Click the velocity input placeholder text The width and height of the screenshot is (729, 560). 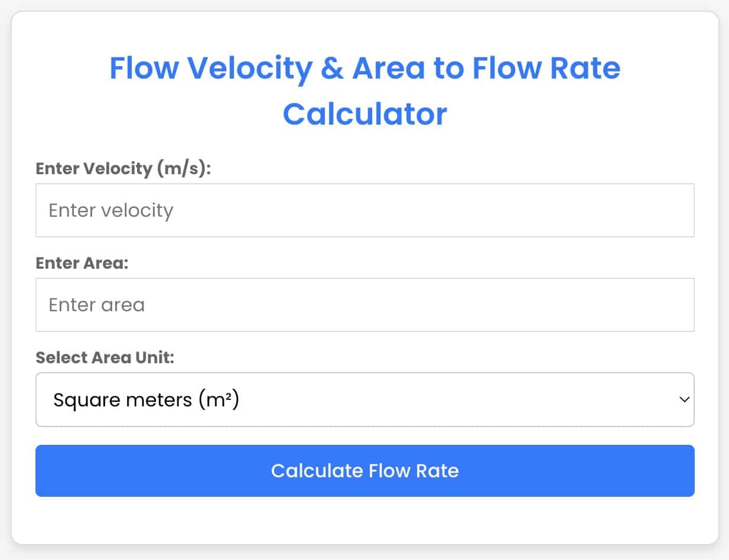(x=111, y=210)
